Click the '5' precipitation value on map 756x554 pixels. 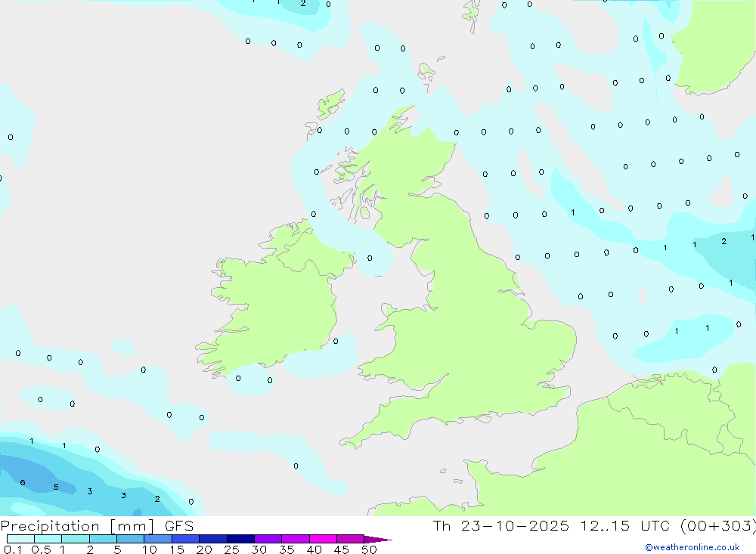56,487
